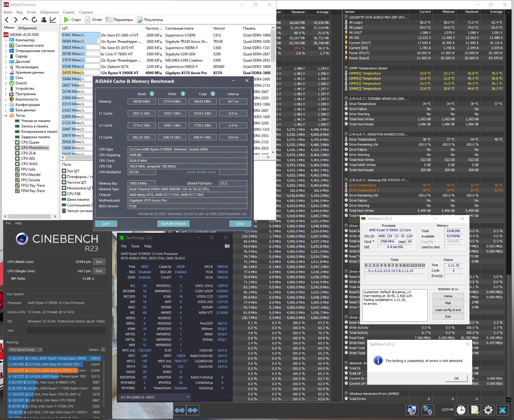Expand the DirectX tree node
This screenshot has height=420, width=514.
(6, 83)
